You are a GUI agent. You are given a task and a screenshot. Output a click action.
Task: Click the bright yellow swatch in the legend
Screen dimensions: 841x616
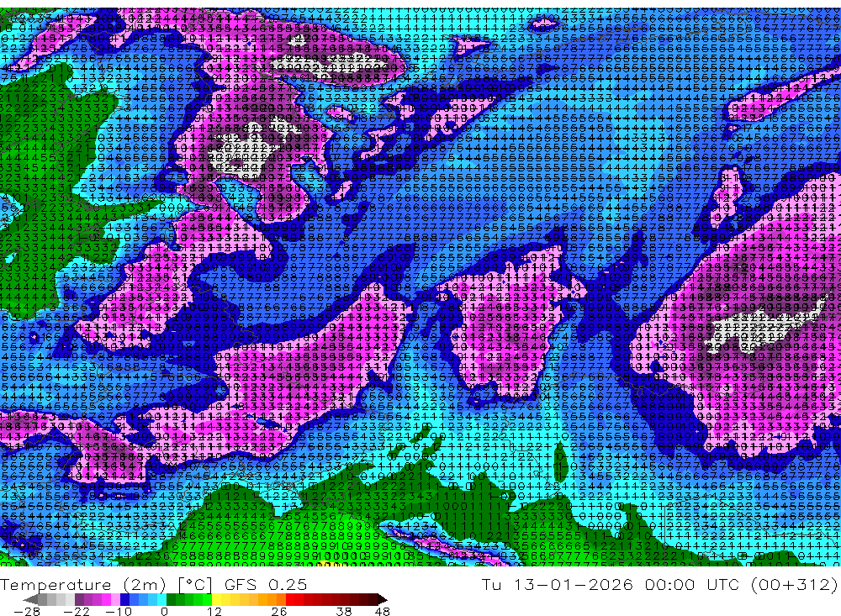(x=217, y=599)
